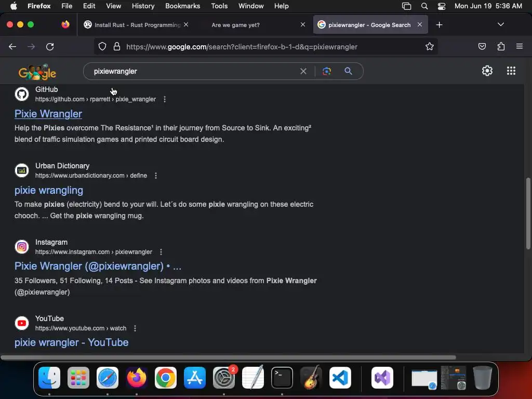Screen dimensions: 532x399
Task: Go back to the previous page
Action: pyautogui.click(x=12, y=46)
